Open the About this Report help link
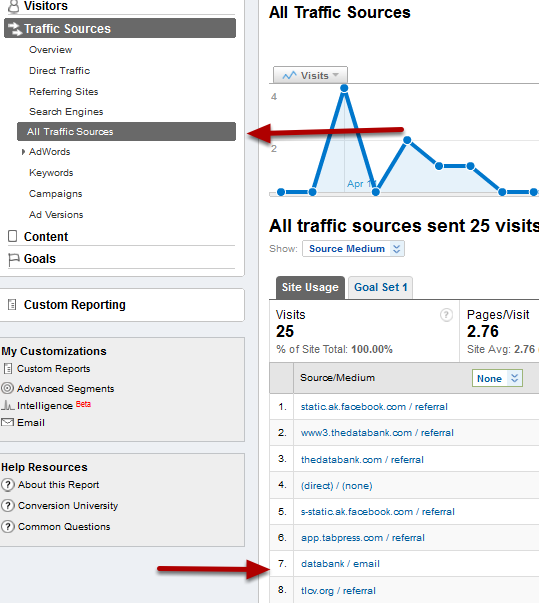This screenshot has height=603, width=539. (58, 485)
